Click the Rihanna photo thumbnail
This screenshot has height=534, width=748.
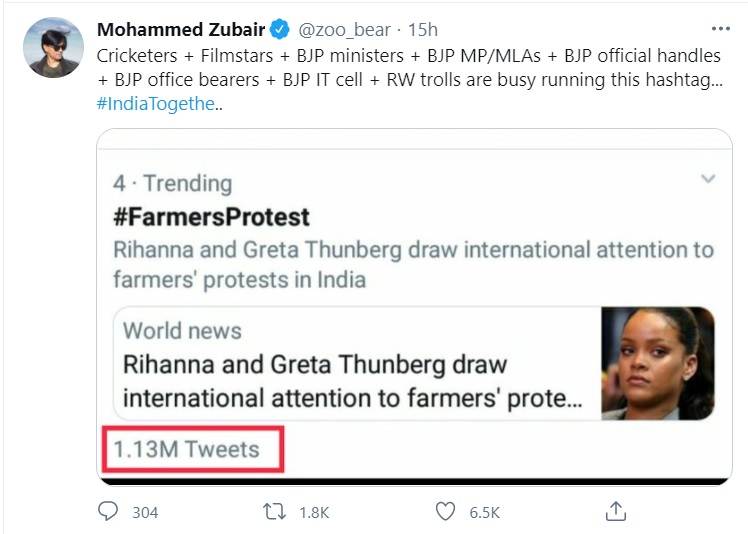click(x=658, y=363)
